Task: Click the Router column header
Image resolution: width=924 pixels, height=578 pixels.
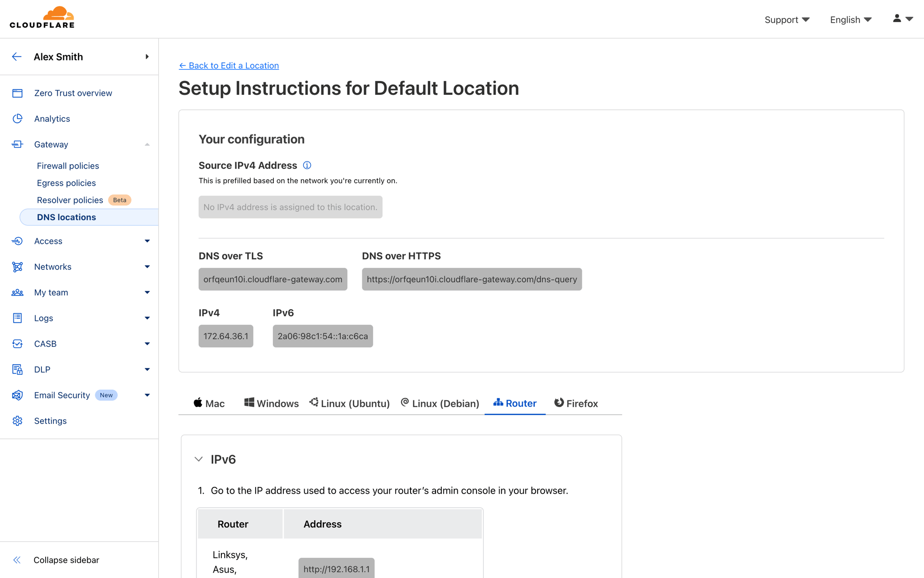Action: click(240, 524)
